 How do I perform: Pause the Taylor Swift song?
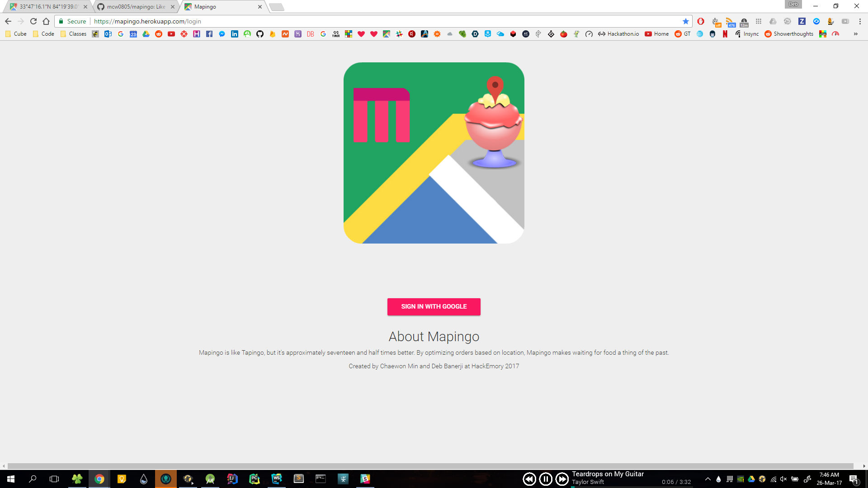pyautogui.click(x=546, y=479)
